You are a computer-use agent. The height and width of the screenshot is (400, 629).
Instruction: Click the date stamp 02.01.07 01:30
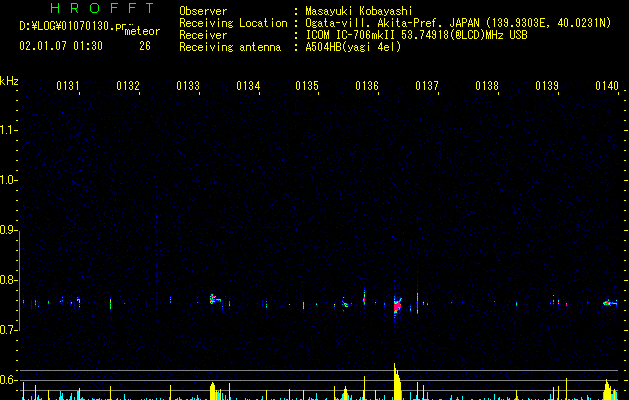[x=61, y=46]
